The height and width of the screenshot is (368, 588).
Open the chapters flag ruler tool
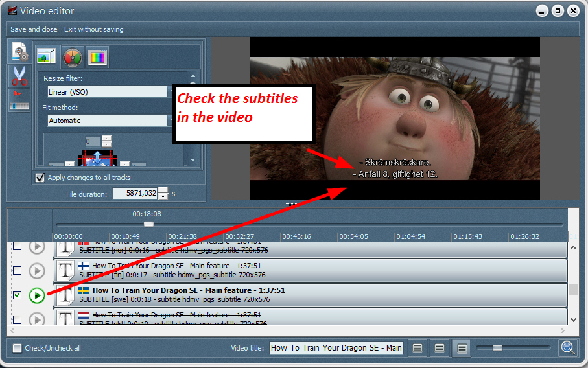(x=19, y=100)
